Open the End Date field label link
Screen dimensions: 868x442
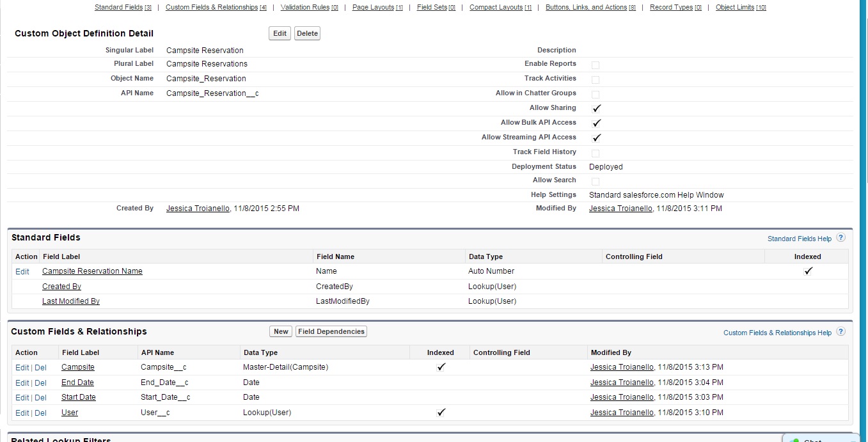tap(77, 383)
